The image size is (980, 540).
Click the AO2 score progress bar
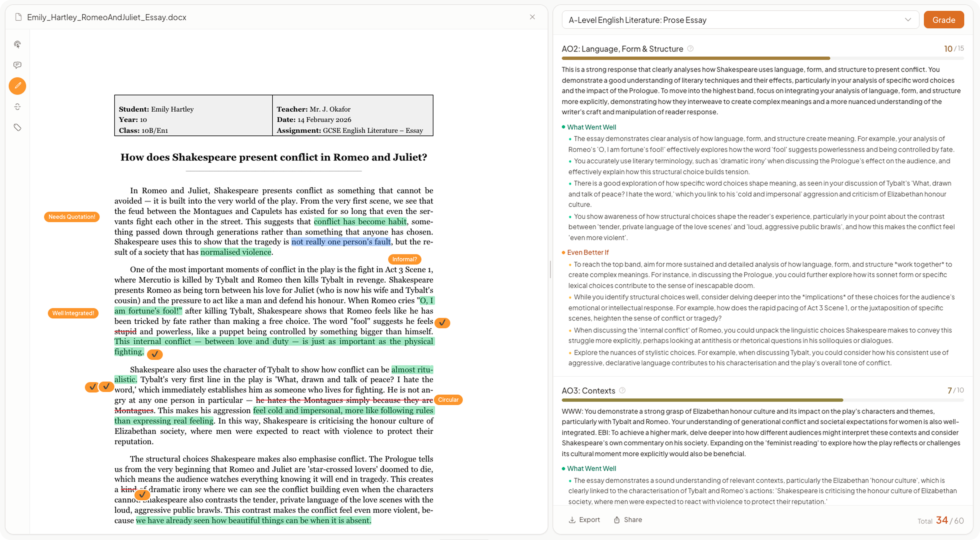pyautogui.click(x=763, y=58)
